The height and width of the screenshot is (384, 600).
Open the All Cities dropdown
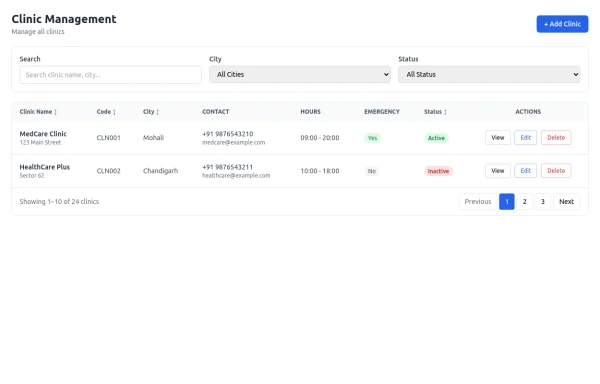point(300,74)
